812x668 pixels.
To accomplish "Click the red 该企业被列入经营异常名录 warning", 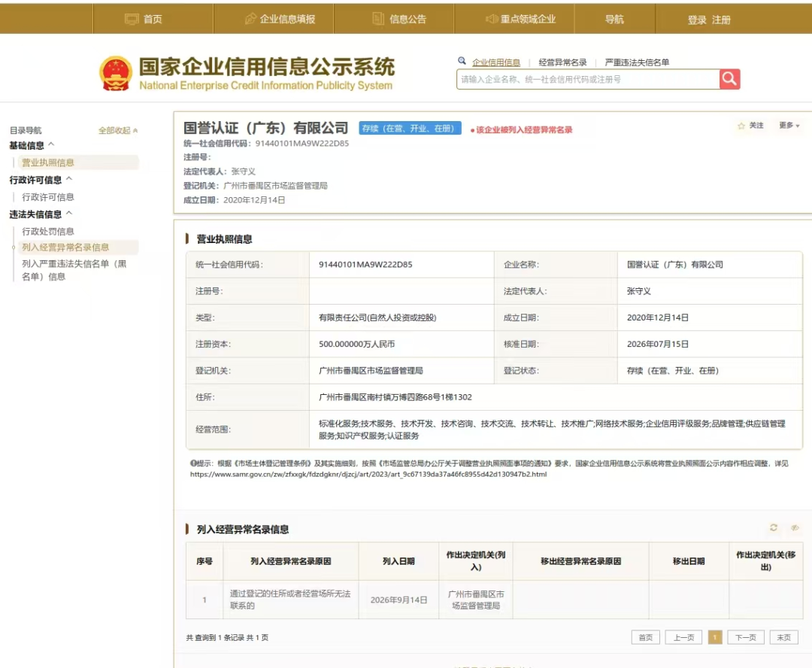I will point(521,130).
